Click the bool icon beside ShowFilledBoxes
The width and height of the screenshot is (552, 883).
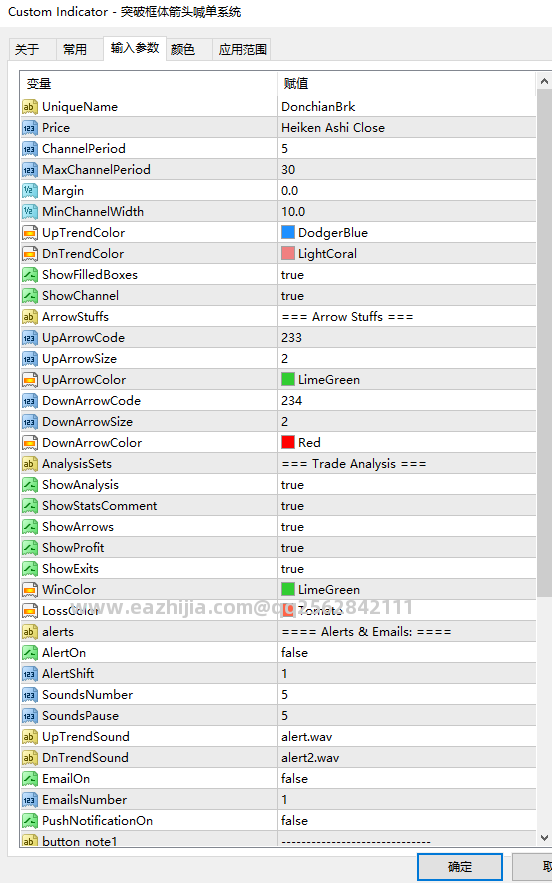click(30, 275)
